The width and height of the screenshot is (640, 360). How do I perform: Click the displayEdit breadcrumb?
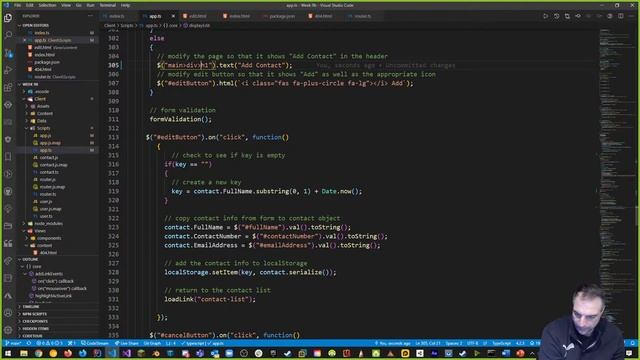199,25
